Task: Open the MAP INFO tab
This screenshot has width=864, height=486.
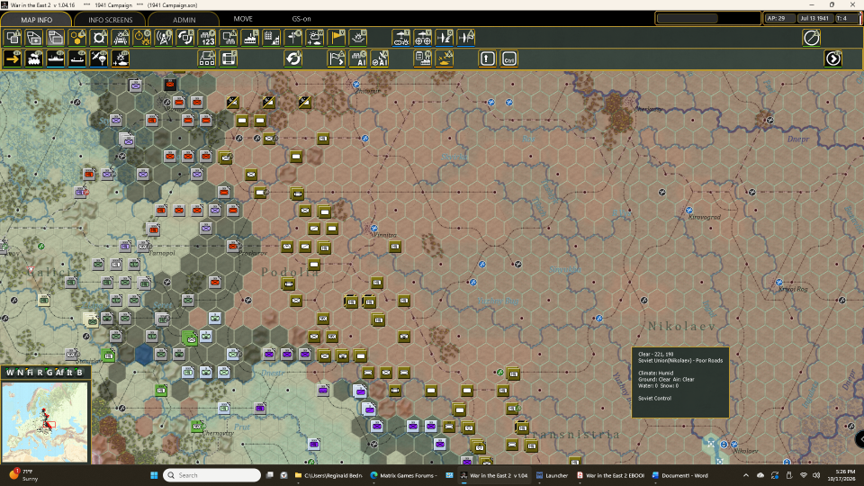Action: click(x=36, y=19)
